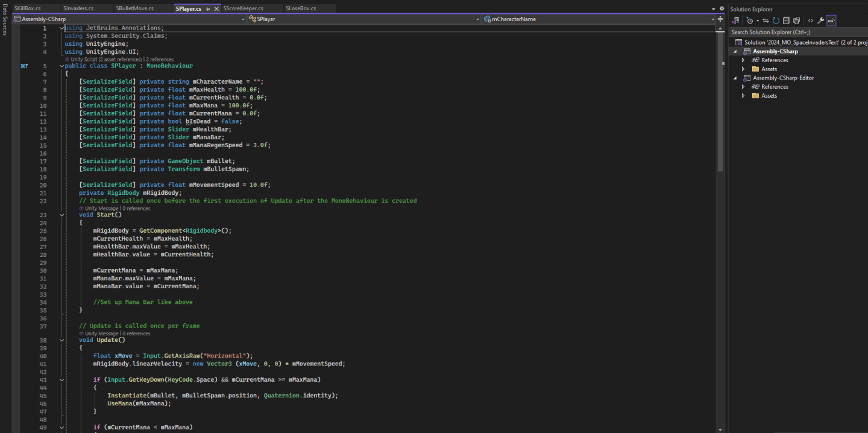Expand Assets under Assembly-CSharp
The height and width of the screenshot is (433, 868).
click(743, 69)
